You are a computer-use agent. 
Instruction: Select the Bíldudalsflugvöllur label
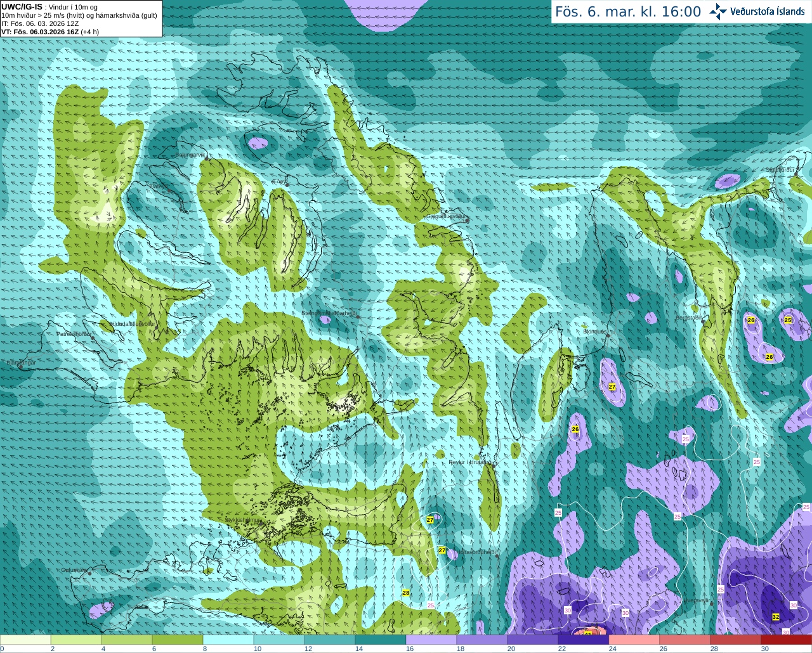tap(132, 324)
